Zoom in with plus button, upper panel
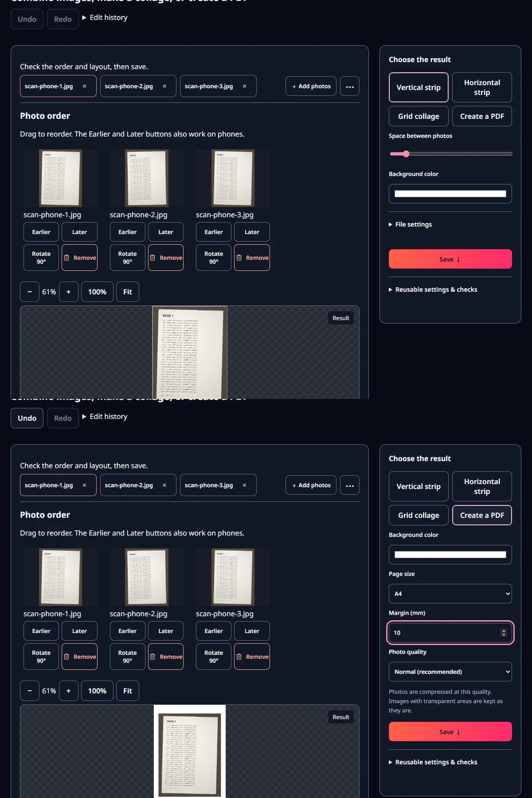This screenshot has width=532, height=798. pyautogui.click(x=68, y=292)
